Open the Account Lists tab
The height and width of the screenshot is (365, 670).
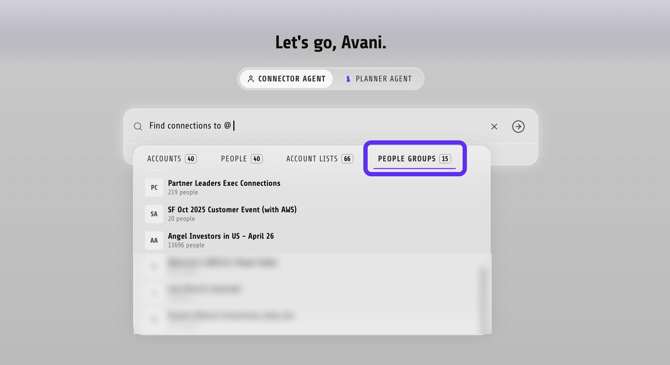pyautogui.click(x=320, y=159)
